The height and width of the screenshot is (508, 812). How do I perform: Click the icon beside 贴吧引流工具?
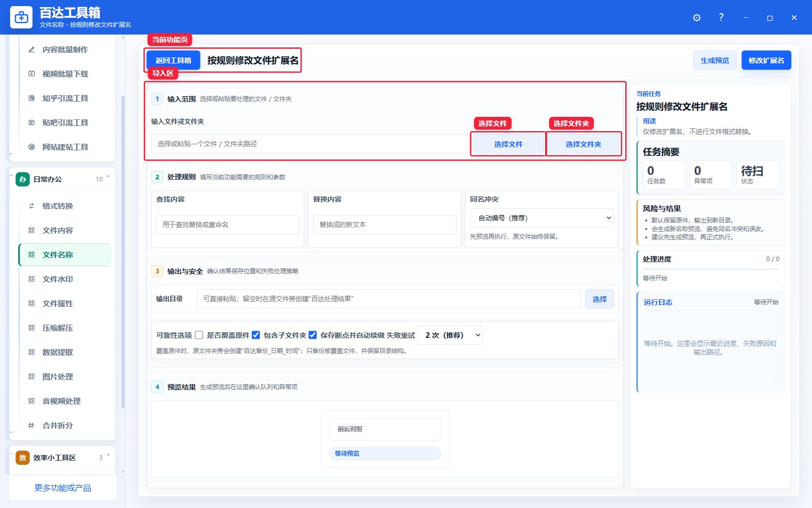pyautogui.click(x=31, y=122)
